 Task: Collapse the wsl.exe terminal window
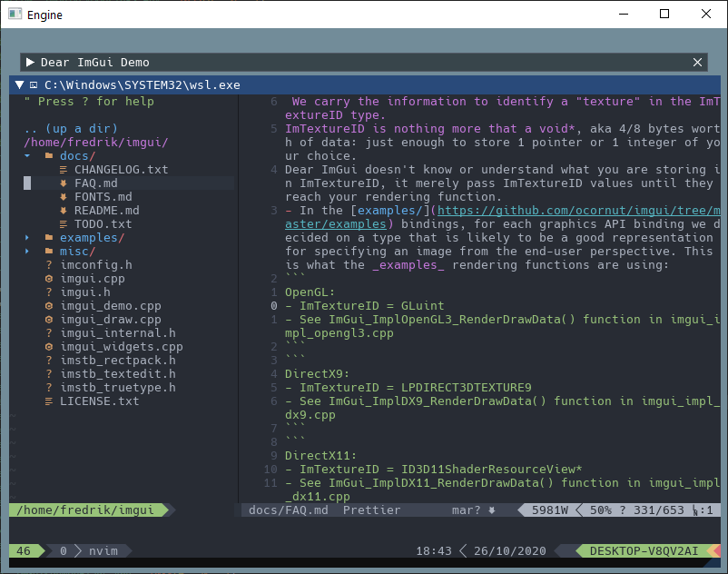(19, 85)
